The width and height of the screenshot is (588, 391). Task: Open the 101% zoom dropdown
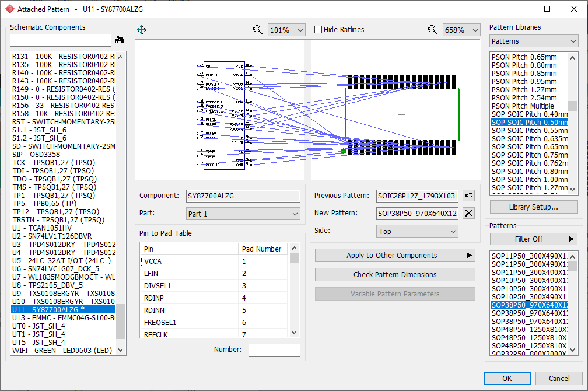coord(286,30)
